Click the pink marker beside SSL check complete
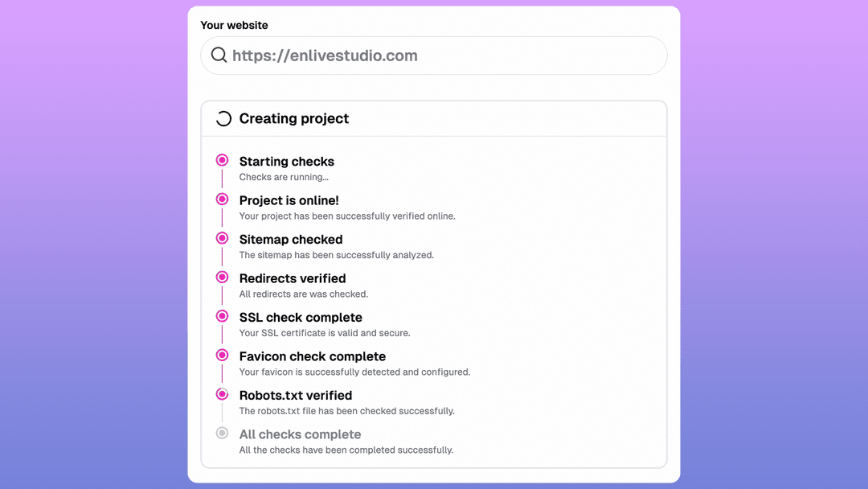868x489 pixels. (x=222, y=316)
